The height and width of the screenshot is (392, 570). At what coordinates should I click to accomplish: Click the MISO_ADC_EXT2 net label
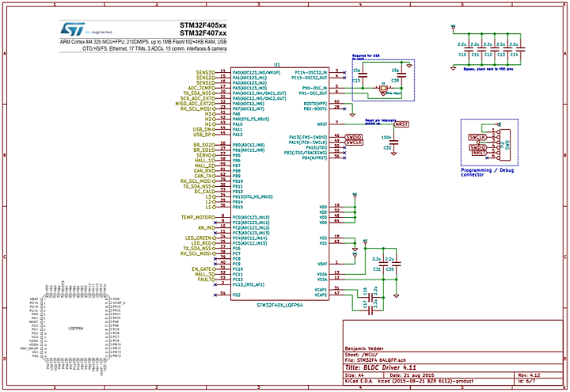pos(196,104)
